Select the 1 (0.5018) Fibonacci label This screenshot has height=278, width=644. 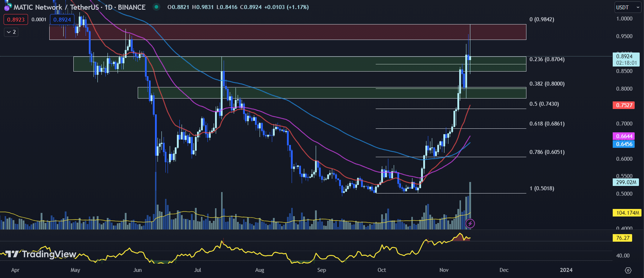(542, 188)
